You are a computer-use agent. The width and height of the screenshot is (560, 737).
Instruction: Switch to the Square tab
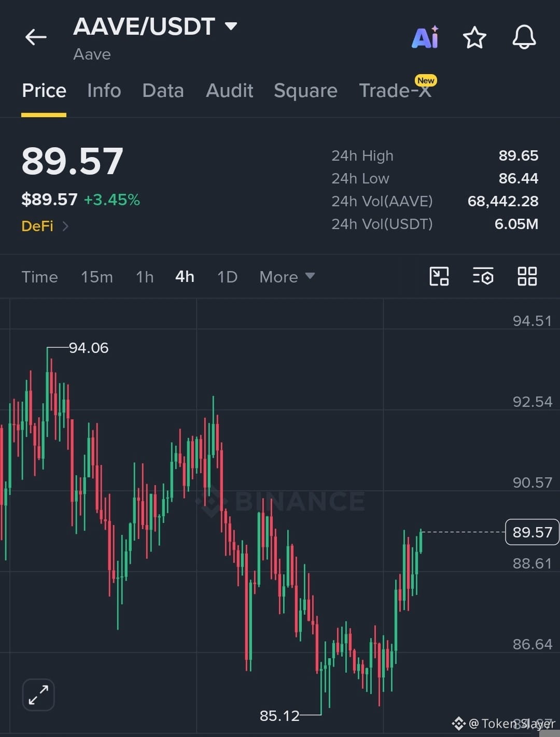[306, 91]
